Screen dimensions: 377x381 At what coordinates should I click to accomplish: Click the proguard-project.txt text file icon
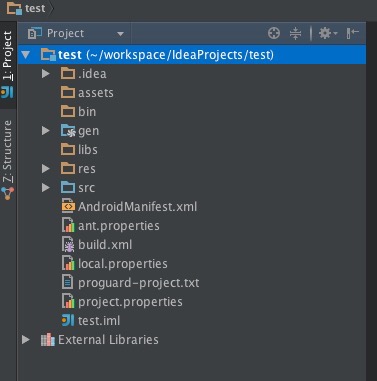pyautogui.click(x=67, y=282)
